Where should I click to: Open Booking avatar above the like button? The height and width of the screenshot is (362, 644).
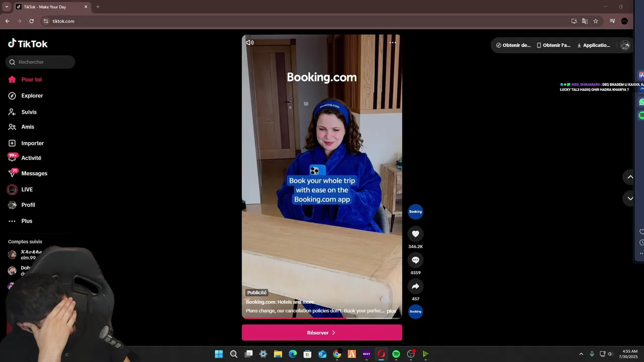(416, 212)
